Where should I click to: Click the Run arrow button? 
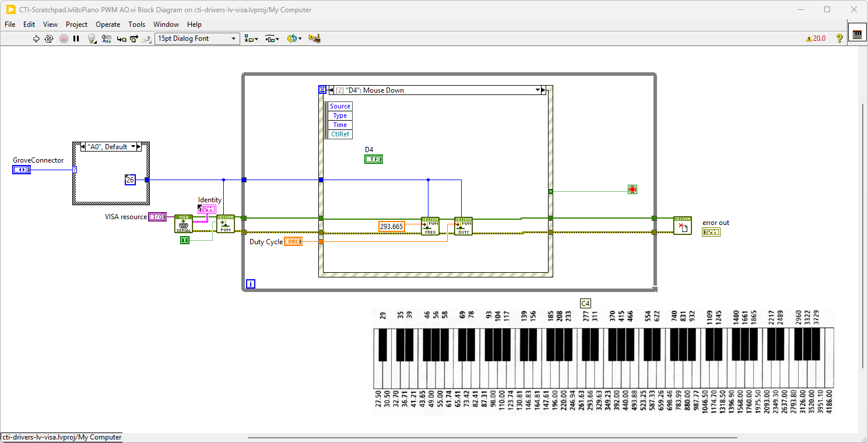click(x=36, y=38)
